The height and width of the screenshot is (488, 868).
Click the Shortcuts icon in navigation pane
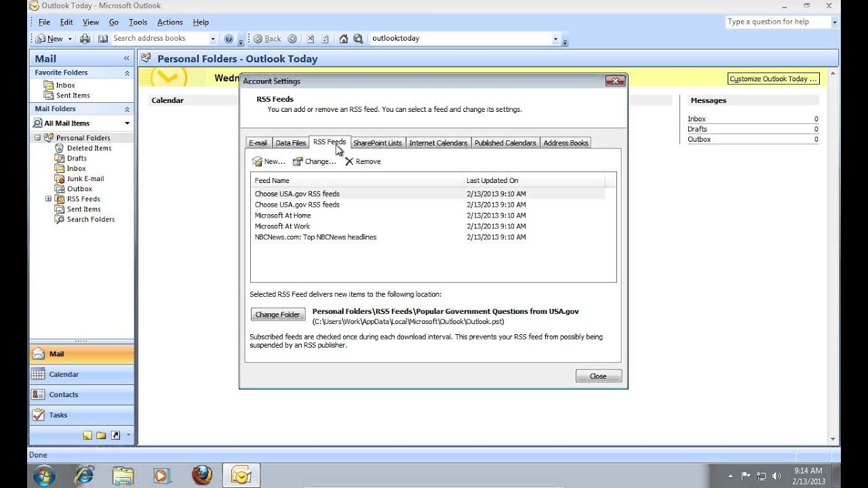115,435
